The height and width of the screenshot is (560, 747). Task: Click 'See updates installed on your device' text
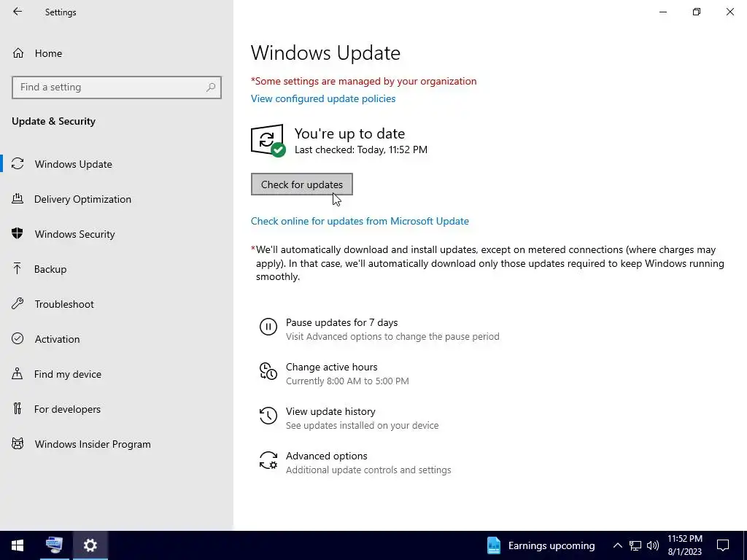[x=362, y=425]
